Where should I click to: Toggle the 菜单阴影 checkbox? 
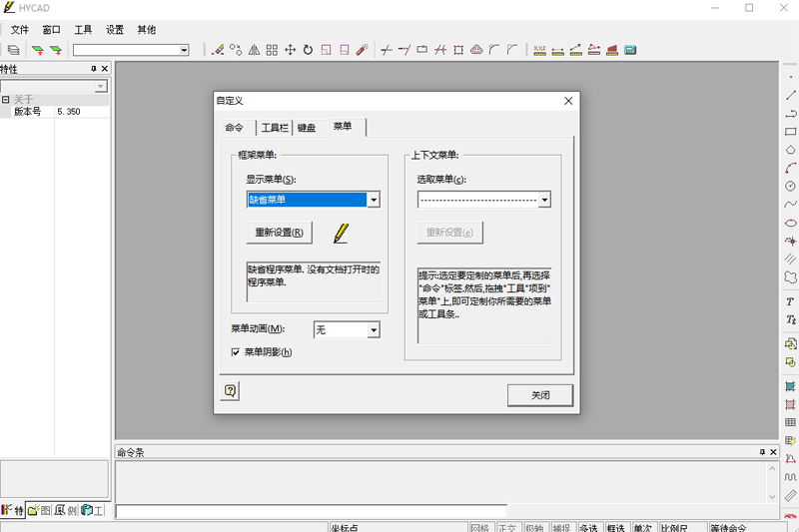click(x=236, y=352)
